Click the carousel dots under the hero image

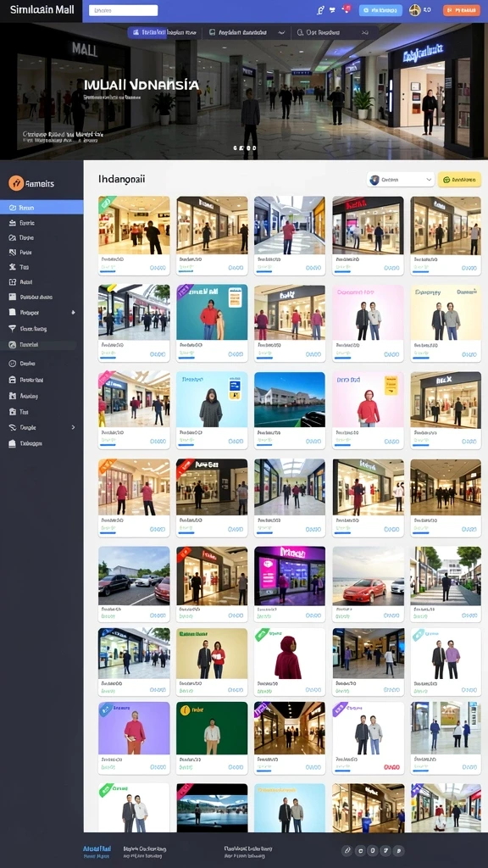pos(245,148)
